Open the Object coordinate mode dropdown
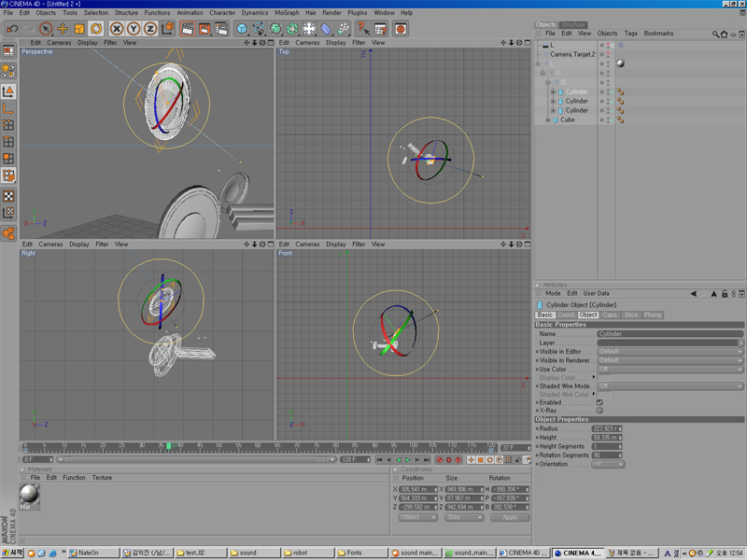 pyautogui.click(x=417, y=518)
